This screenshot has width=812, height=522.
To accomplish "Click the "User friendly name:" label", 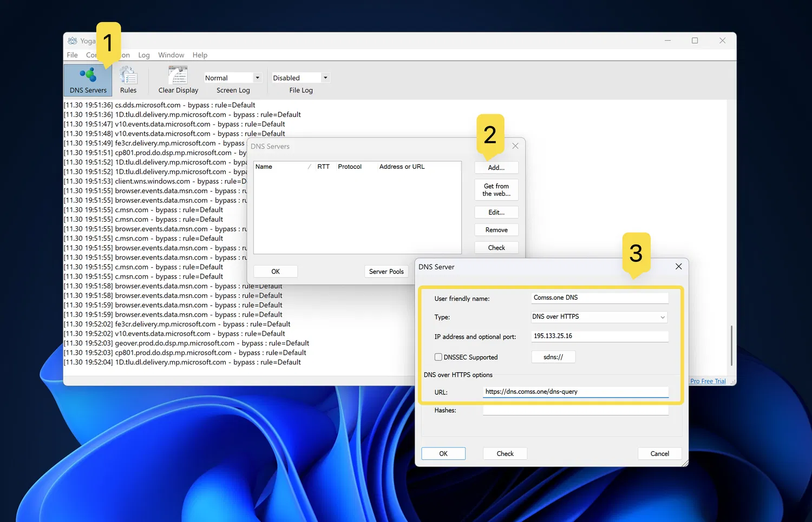I will 462,299.
